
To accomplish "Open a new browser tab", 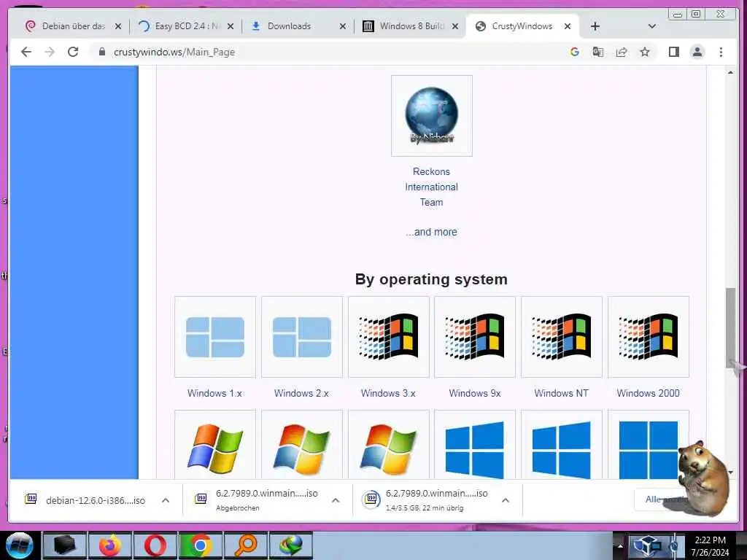I will 595,26.
